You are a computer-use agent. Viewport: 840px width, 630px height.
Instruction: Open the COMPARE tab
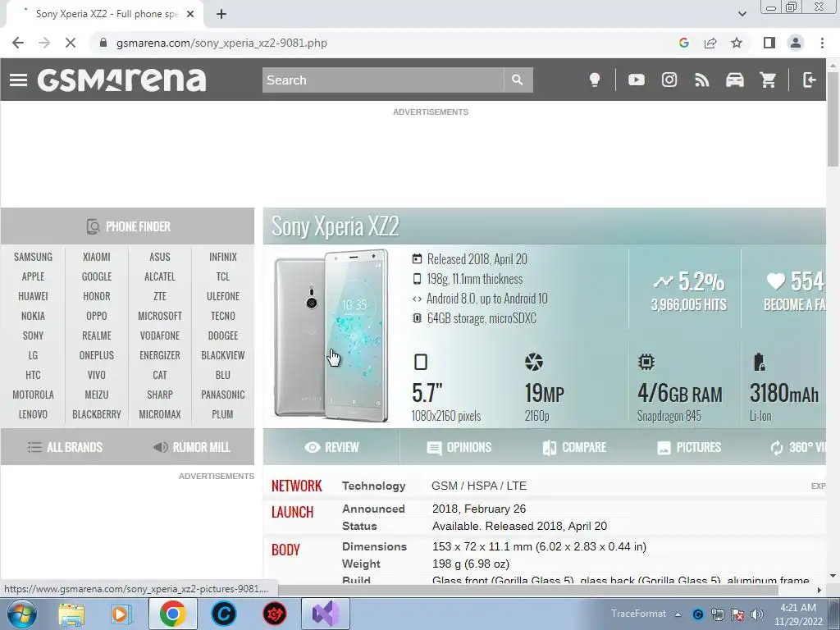point(573,447)
